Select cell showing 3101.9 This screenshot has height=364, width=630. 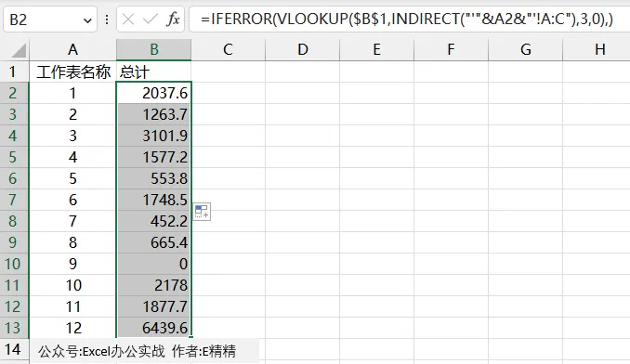(154, 136)
